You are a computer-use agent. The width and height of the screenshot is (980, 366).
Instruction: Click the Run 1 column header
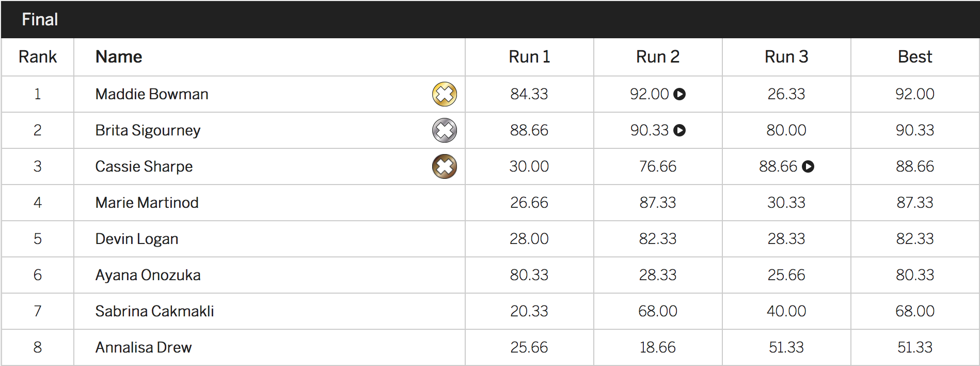(529, 57)
